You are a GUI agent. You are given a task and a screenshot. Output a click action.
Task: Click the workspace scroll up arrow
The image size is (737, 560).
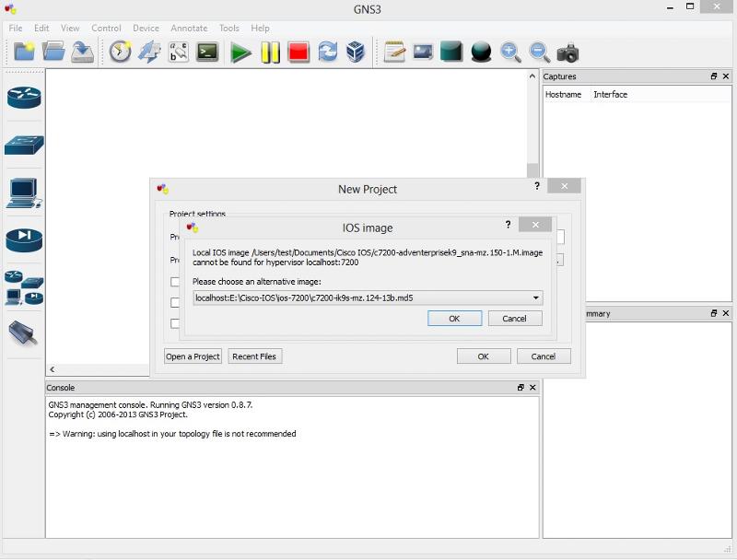tap(532, 76)
